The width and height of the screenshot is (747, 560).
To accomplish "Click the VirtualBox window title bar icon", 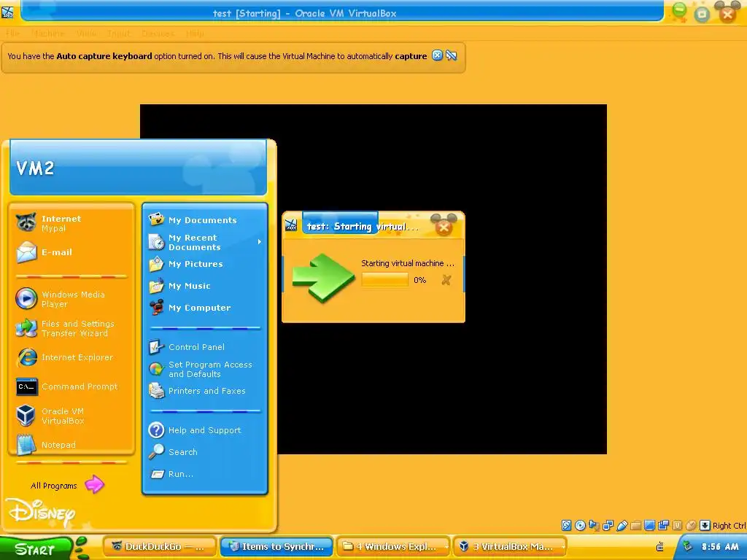I will coord(7,12).
